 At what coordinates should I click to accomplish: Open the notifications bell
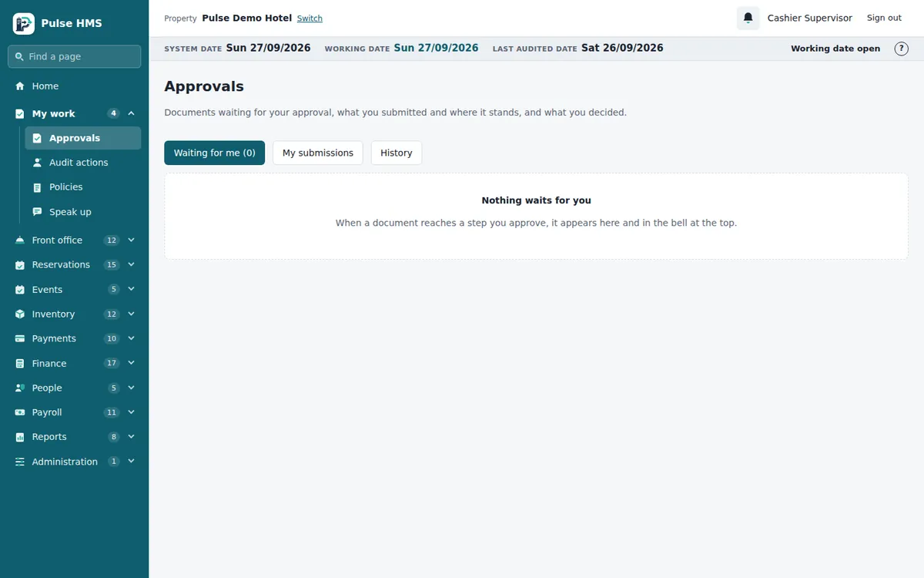click(x=748, y=18)
